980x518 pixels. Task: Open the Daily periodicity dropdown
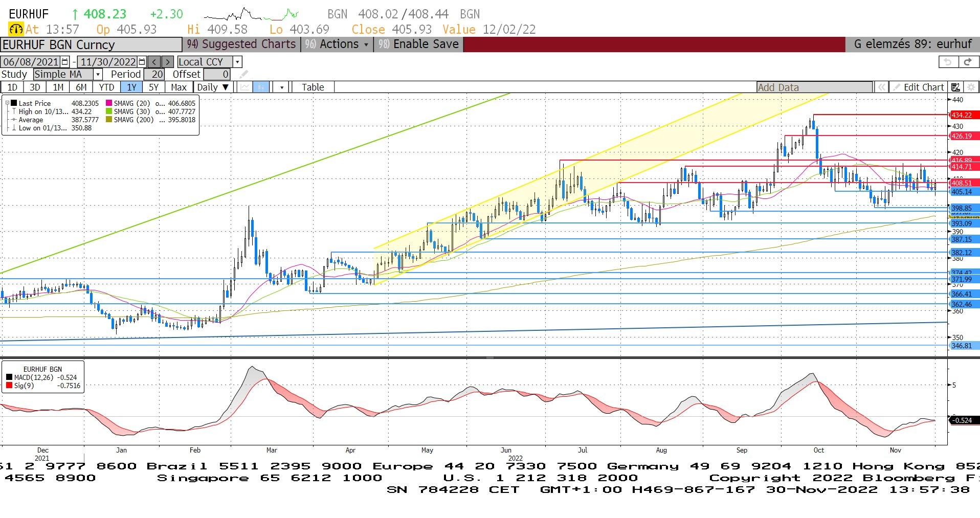tap(213, 87)
